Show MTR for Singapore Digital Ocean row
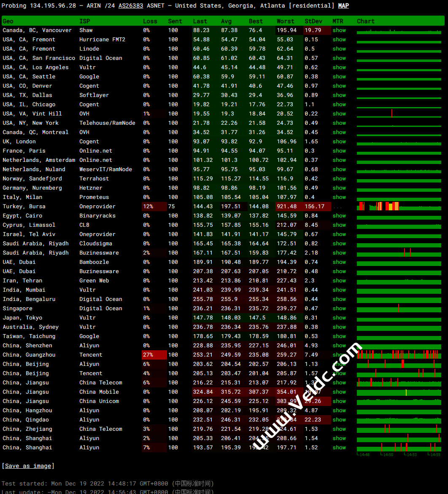Viewport: 448px width, 494px height. click(x=339, y=309)
